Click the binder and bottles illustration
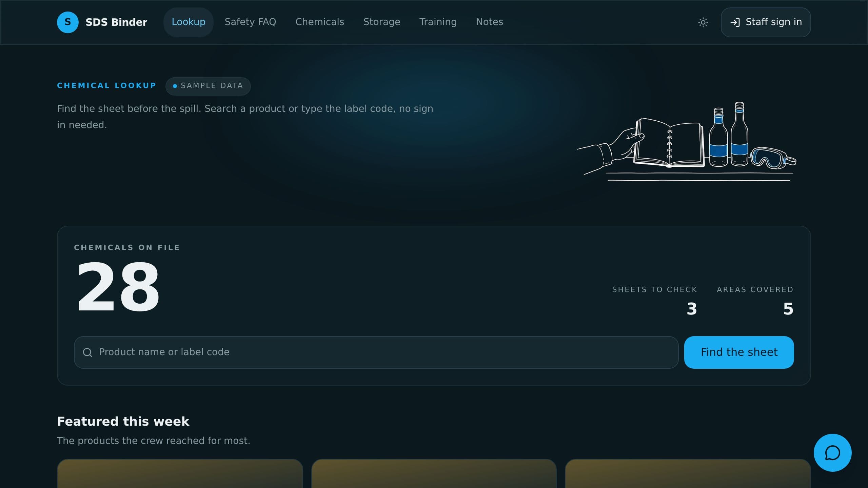Screen dimensions: 868x488 [x=687, y=142]
